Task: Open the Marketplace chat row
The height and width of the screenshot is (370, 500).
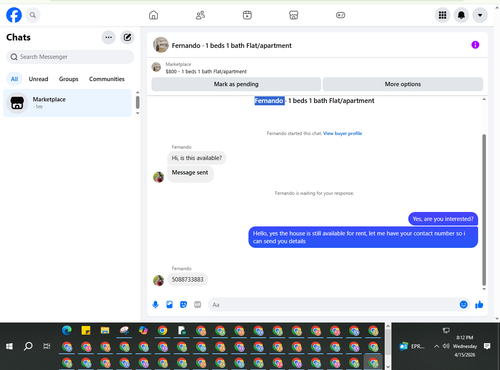Action: pos(67,103)
